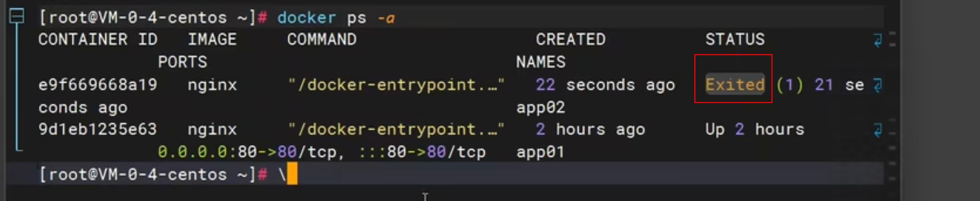This screenshot has width=980, height=201.
Task: Click the 'conds ago' wrapped status text
Action: coord(83,107)
